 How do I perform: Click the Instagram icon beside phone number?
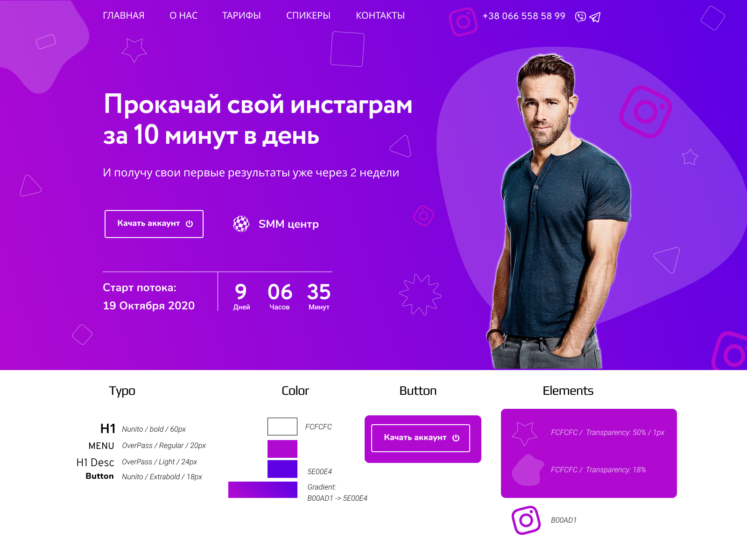tap(463, 21)
